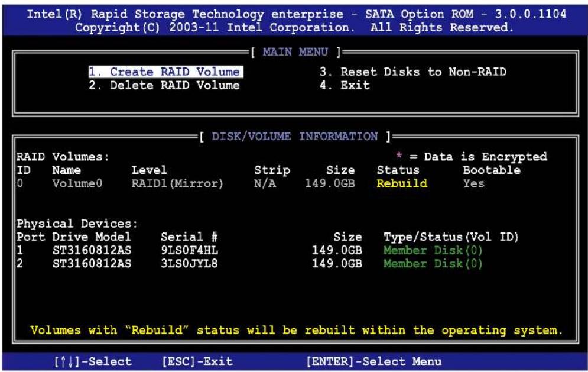Click the N/A strip value
Viewport: 588px width, 372px height.
(265, 183)
